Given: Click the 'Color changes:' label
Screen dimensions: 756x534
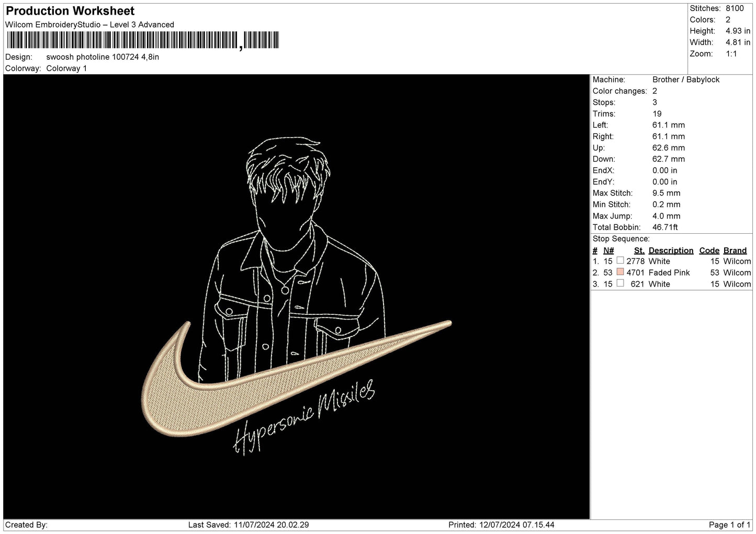Looking at the screenshot, I should click(619, 91).
